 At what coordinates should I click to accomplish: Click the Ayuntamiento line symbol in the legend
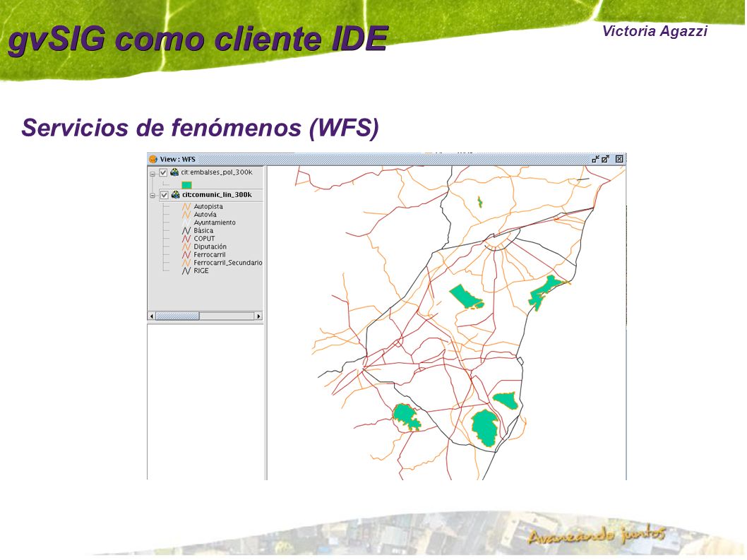tap(186, 222)
